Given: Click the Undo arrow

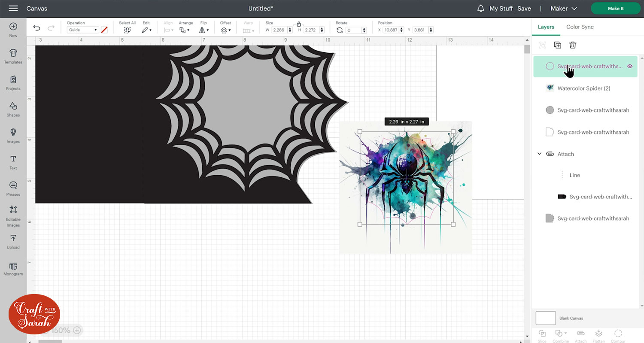Looking at the screenshot, I should 36,28.
